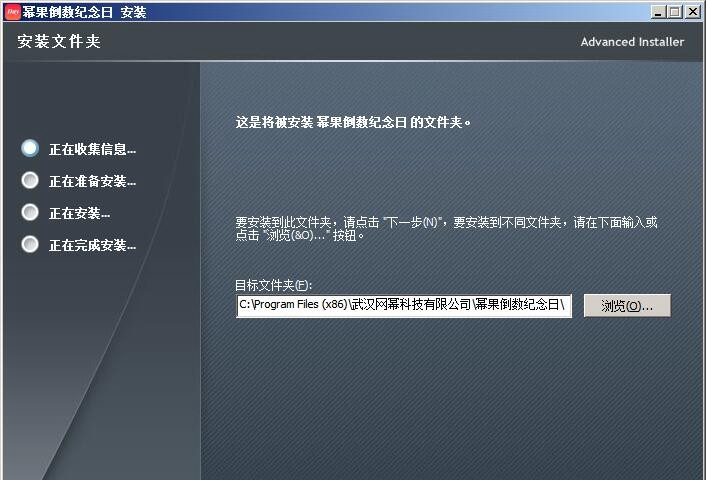The image size is (706, 480).
Task: Click the 目标文件夹 path input field
Action: point(404,306)
